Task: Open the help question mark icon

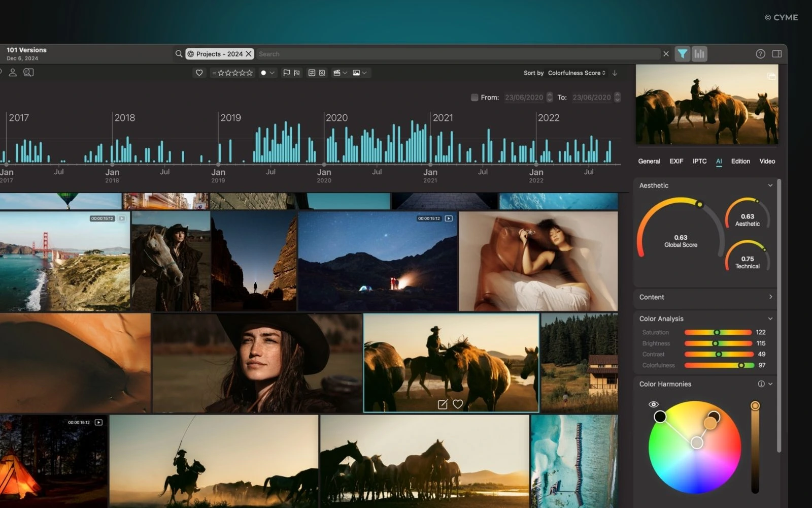Action: click(x=760, y=54)
